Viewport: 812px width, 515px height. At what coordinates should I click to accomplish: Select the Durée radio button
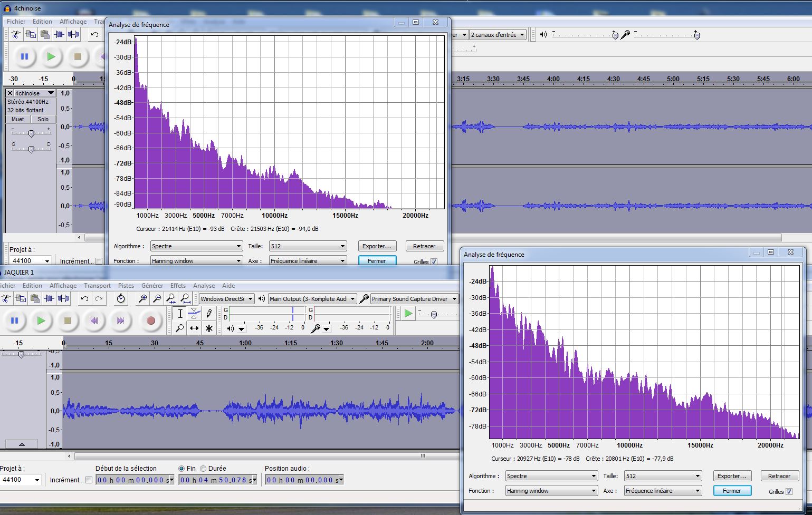pos(203,469)
